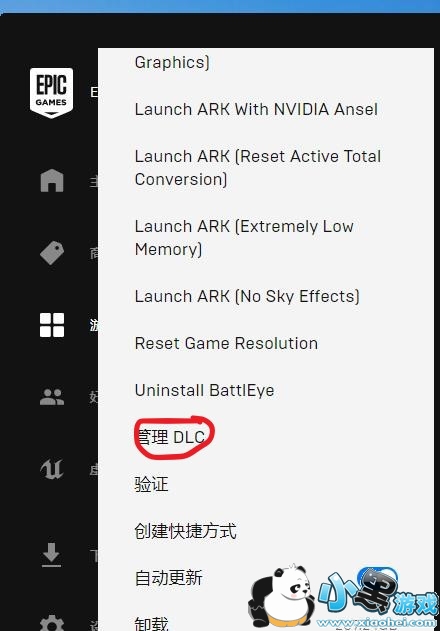Open Downloads via the download arrow icon

pyautogui.click(x=52, y=555)
